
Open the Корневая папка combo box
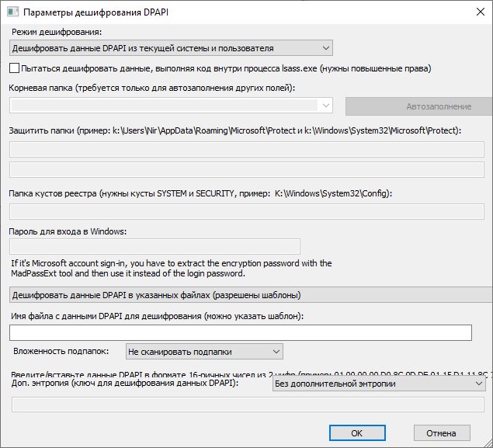(171, 106)
